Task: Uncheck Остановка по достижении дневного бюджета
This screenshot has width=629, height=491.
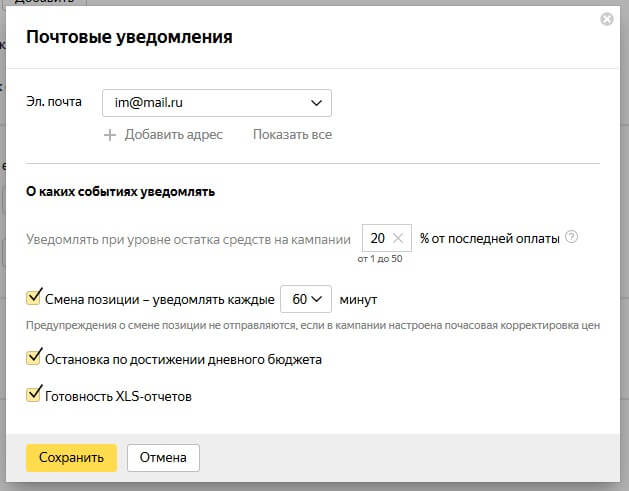Action: click(x=34, y=358)
